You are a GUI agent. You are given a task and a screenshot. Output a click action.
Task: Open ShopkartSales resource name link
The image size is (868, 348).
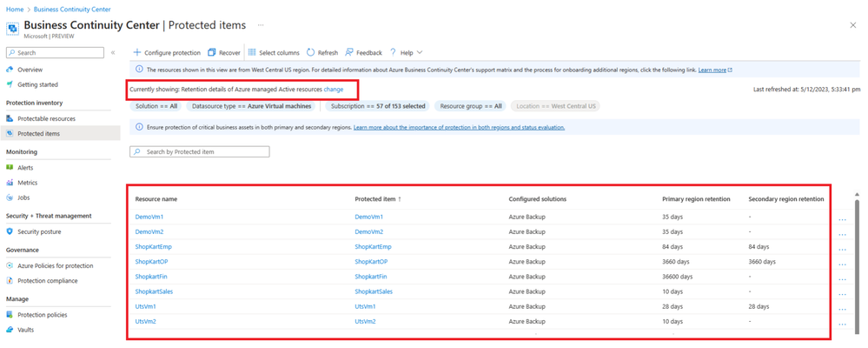(154, 291)
